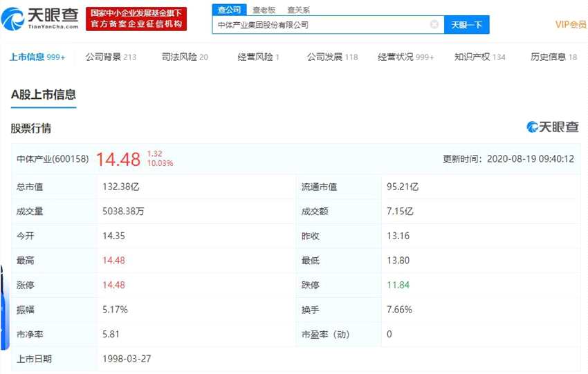Screen dimensions: 588x374
Task: Open the 历史信息 18 tab
Action: pos(553,57)
